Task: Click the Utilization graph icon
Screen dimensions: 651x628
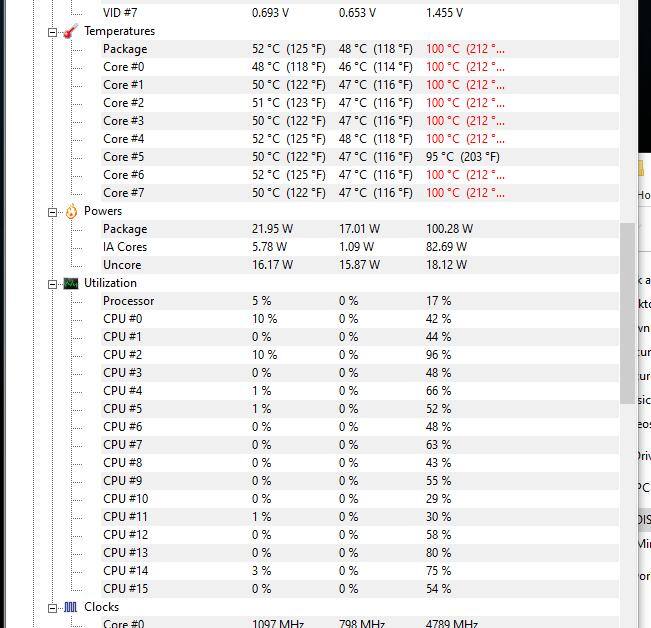Action: click(71, 283)
